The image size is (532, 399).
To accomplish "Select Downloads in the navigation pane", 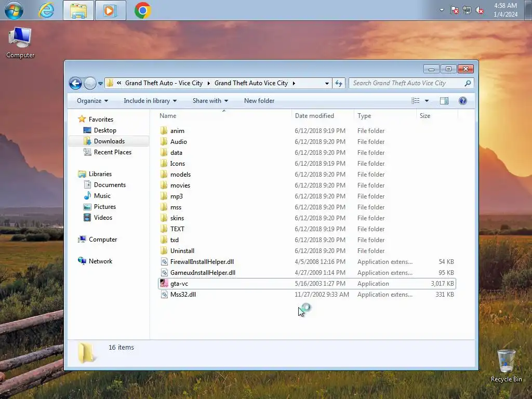I will [x=109, y=141].
